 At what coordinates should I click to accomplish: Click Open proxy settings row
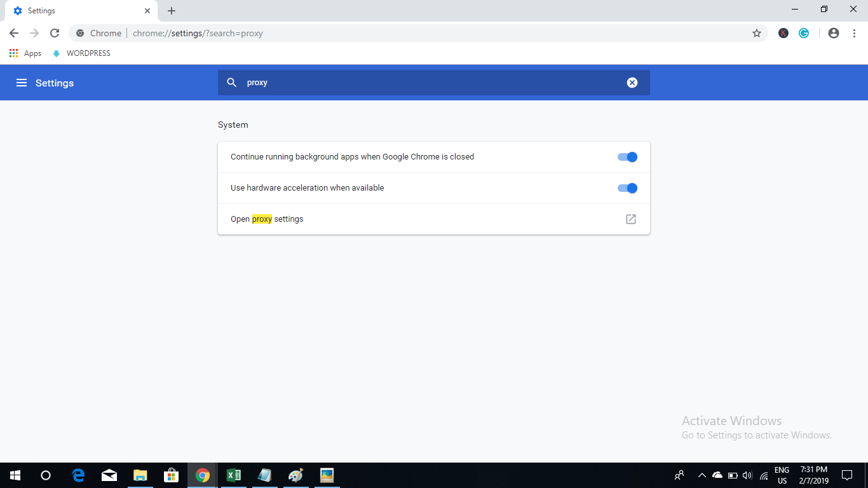click(x=434, y=219)
